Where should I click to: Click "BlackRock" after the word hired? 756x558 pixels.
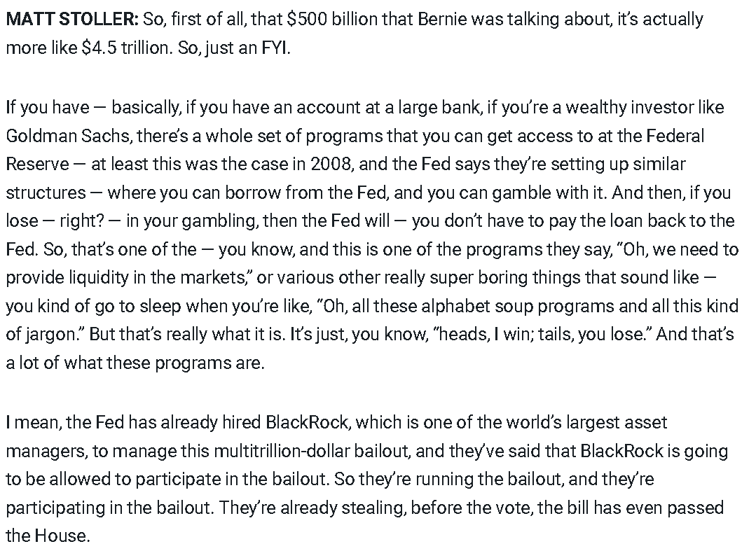[x=306, y=423]
